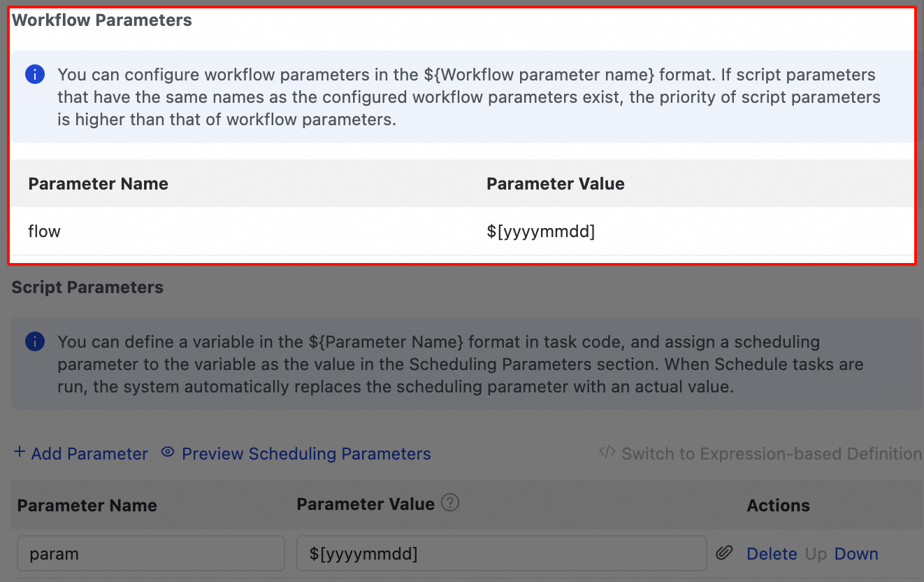Screen dimensions: 924x582
Task: Click the Script Parameters info icon
Action: (35, 342)
